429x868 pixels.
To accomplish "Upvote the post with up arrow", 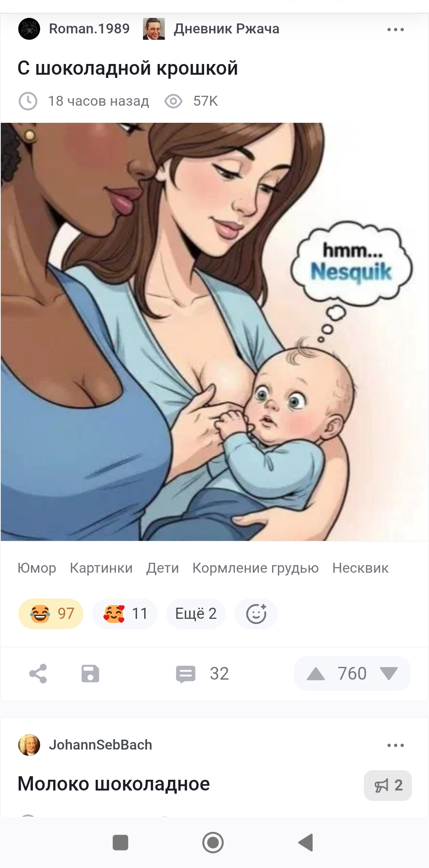I will (316, 674).
